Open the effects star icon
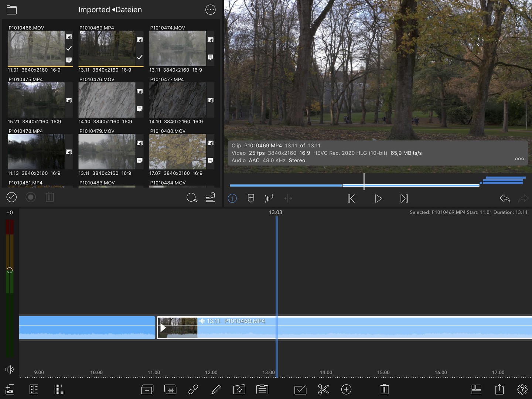532x399 pixels. pos(239,389)
